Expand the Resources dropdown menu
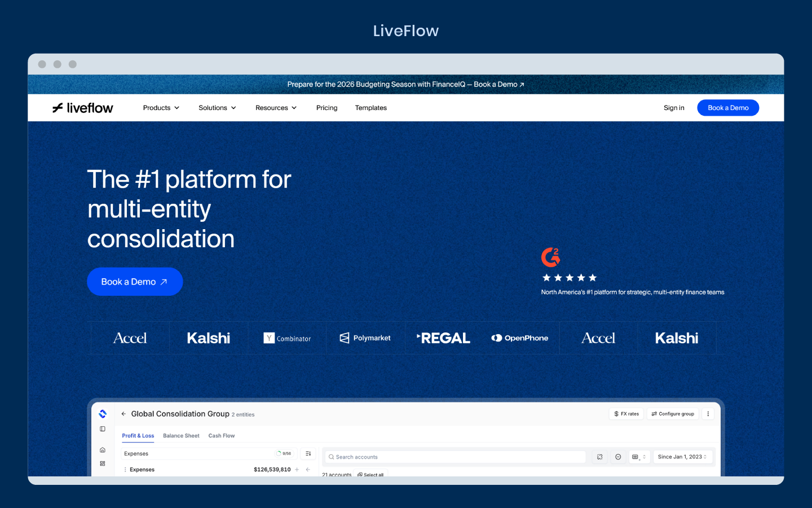This screenshot has height=508, width=812. (x=276, y=108)
